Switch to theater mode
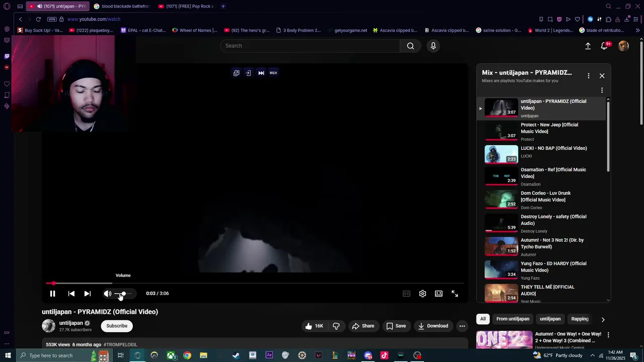 pyautogui.click(x=439, y=294)
